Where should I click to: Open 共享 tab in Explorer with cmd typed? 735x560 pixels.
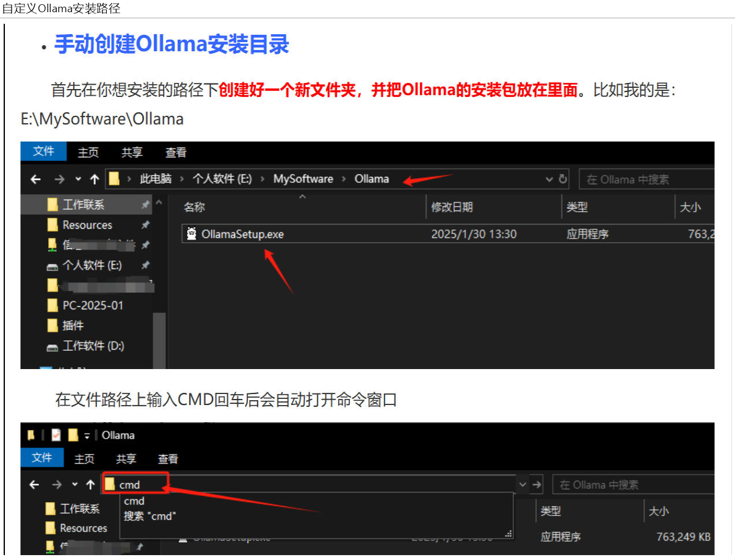126,459
